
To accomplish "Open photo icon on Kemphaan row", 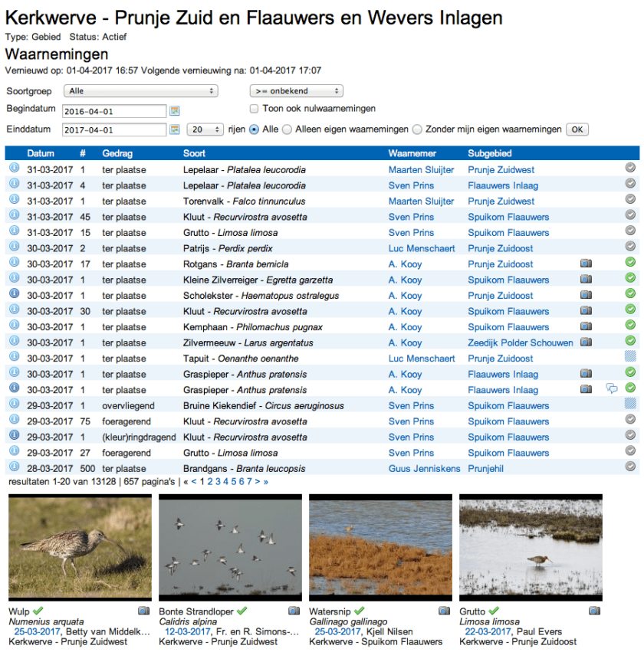I will pos(586,326).
